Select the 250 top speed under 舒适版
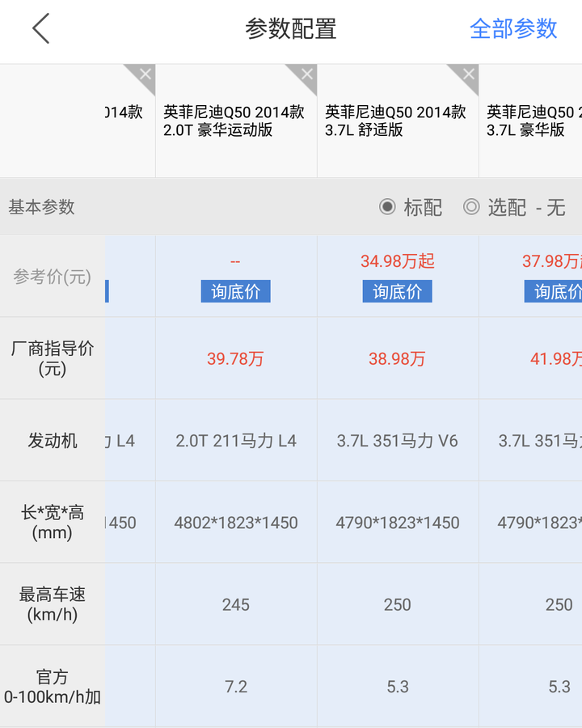 [x=397, y=604]
